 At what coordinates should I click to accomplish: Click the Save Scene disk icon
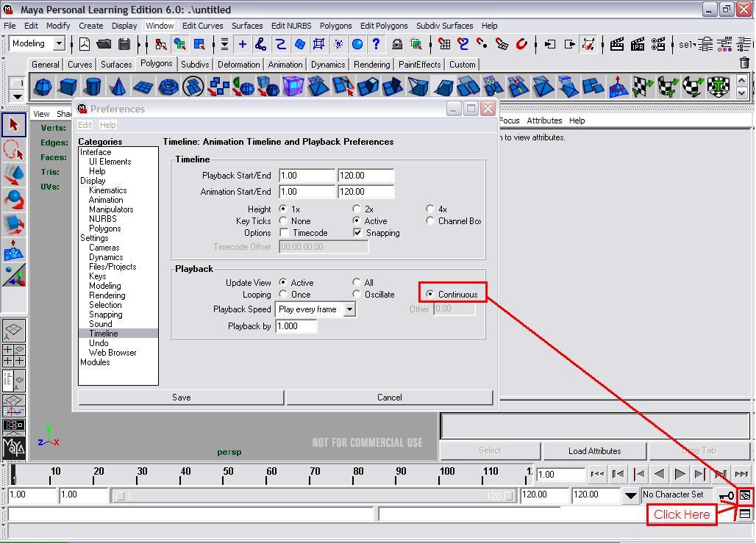(124, 44)
